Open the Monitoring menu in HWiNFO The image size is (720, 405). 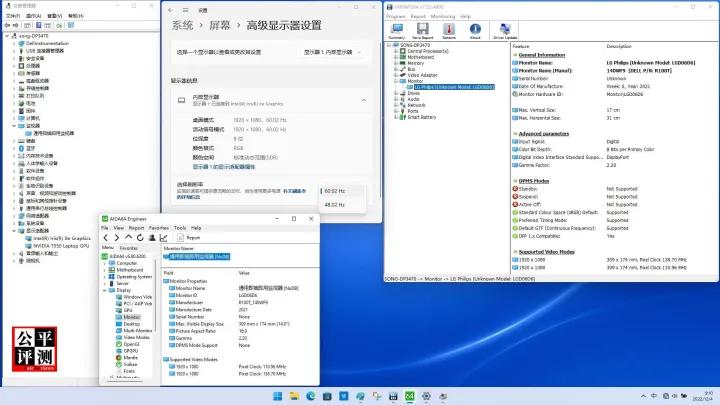[x=443, y=17]
